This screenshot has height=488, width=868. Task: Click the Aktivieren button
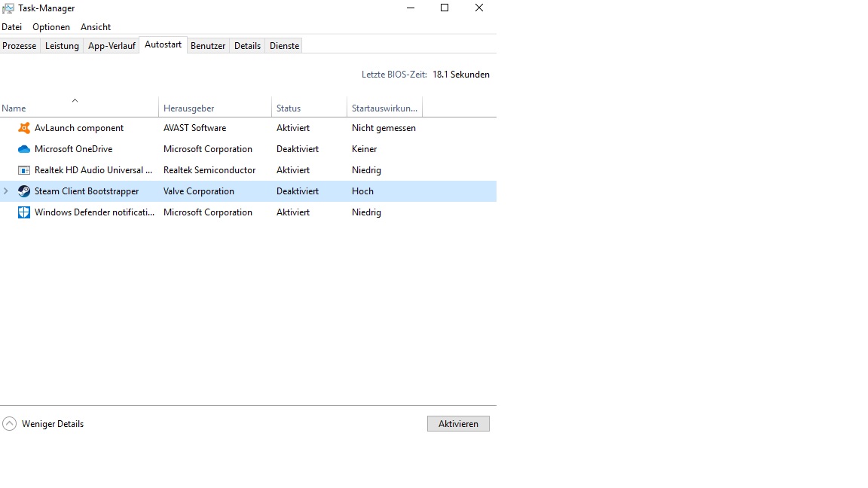pos(458,424)
